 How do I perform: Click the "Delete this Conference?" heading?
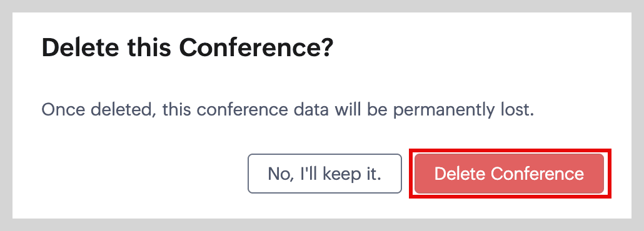tap(187, 49)
